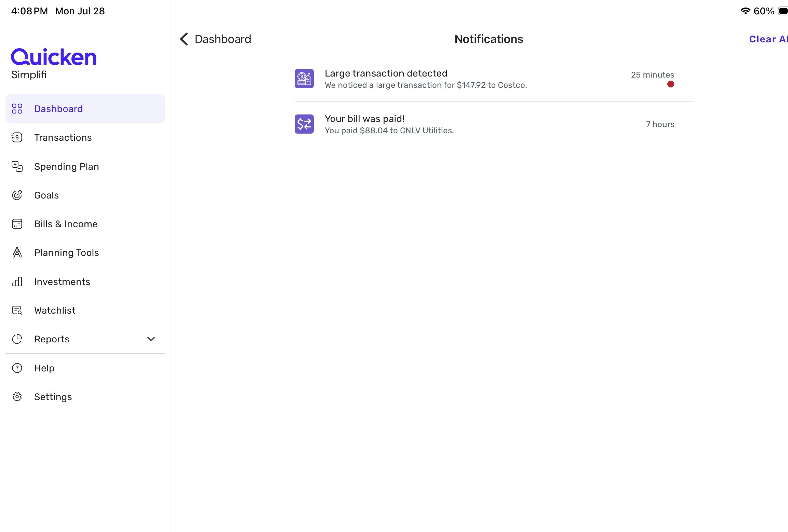Screen dimensions: 788x532
Task: Click the red unread indicator dot
Action: (x=670, y=84)
